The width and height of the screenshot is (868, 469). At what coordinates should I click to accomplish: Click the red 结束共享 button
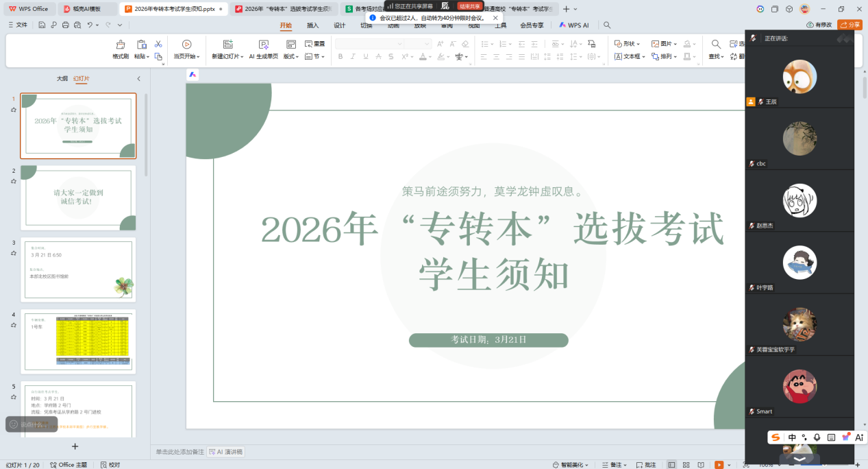point(469,5)
